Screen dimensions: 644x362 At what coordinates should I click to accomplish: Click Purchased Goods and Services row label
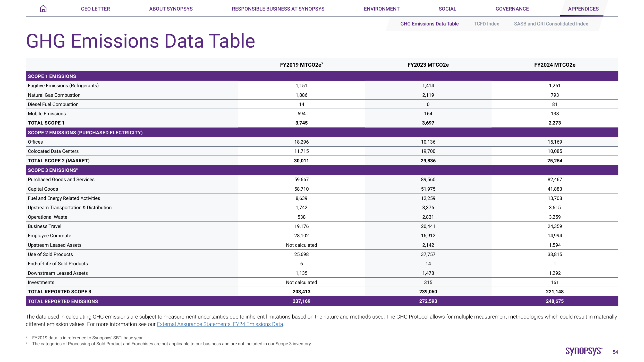click(x=61, y=180)
